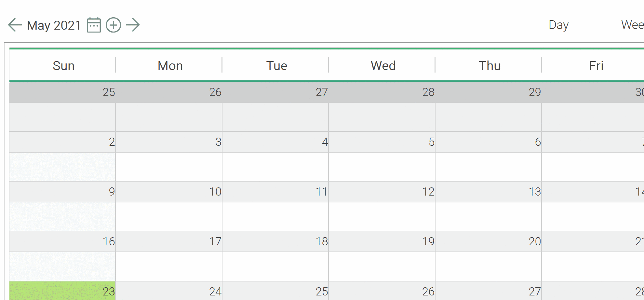Click the May 2021 title
644x300 pixels.
[54, 25]
